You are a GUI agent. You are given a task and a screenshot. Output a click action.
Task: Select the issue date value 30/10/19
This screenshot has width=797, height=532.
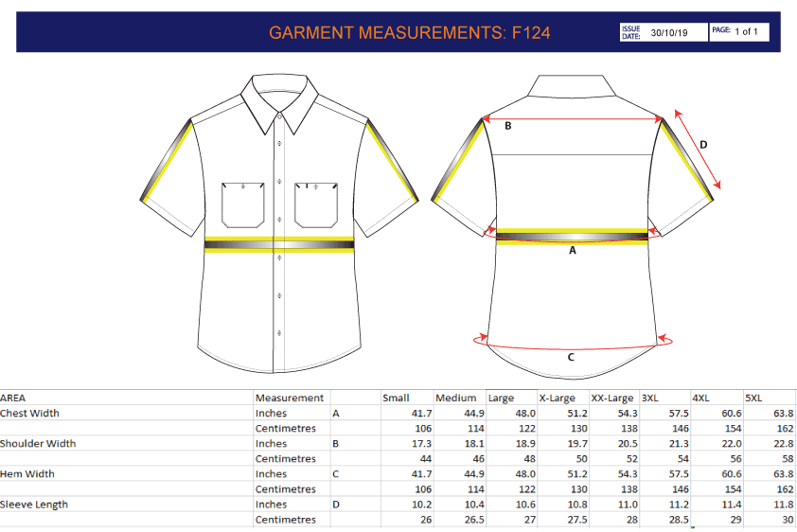click(669, 32)
